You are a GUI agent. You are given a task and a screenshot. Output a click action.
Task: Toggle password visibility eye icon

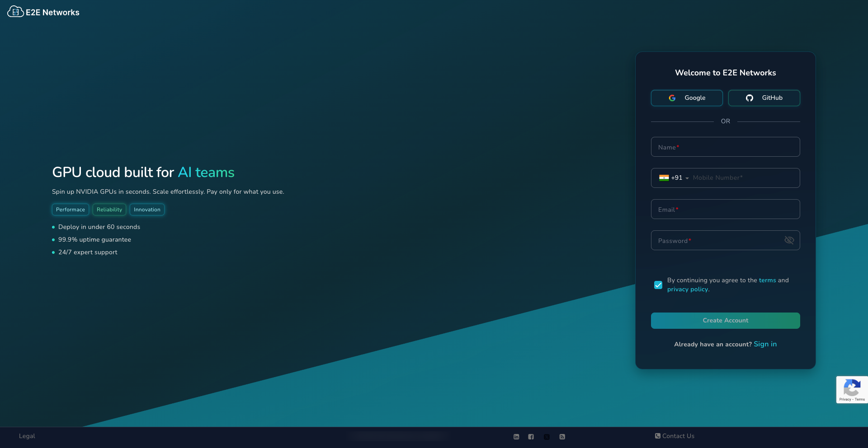[x=789, y=240]
